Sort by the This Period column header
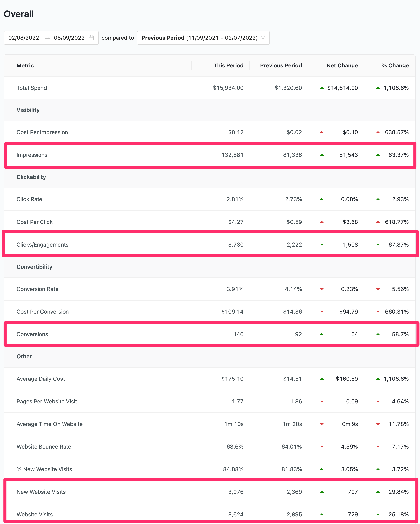Viewport: 420px width, 524px height. click(228, 65)
